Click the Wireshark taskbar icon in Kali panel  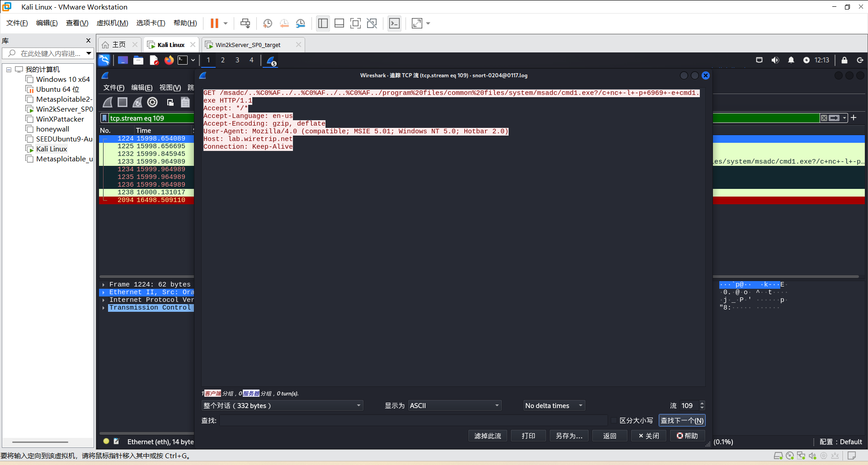point(271,61)
